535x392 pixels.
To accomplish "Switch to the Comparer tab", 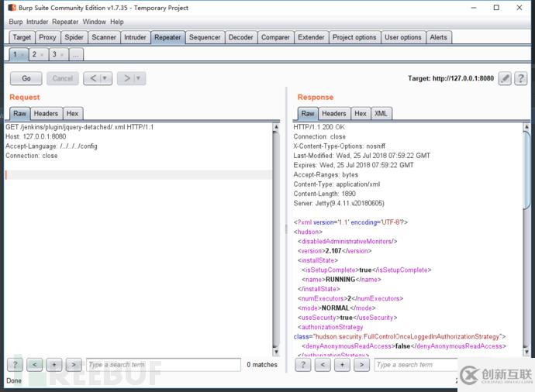I will [x=275, y=37].
